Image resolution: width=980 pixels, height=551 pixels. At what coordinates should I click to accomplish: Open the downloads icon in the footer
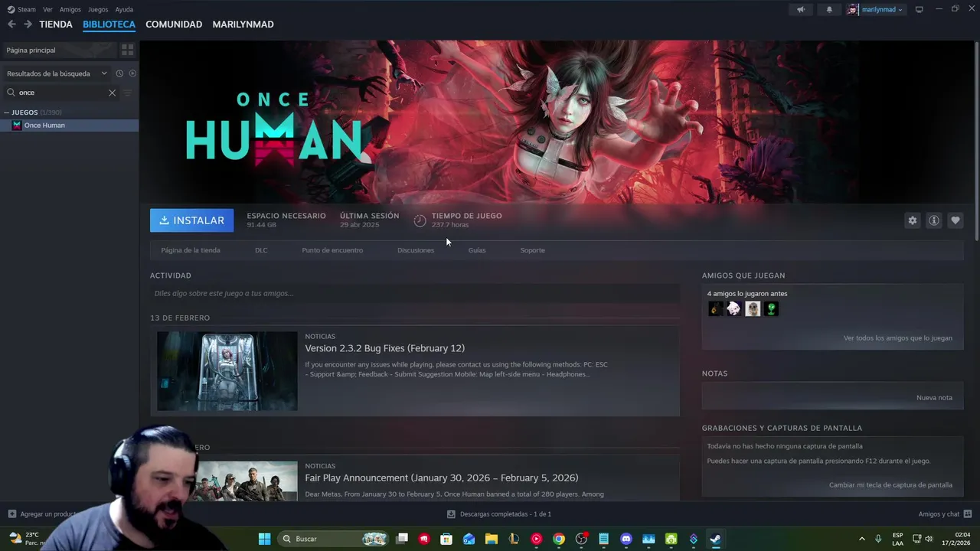(451, 514)
